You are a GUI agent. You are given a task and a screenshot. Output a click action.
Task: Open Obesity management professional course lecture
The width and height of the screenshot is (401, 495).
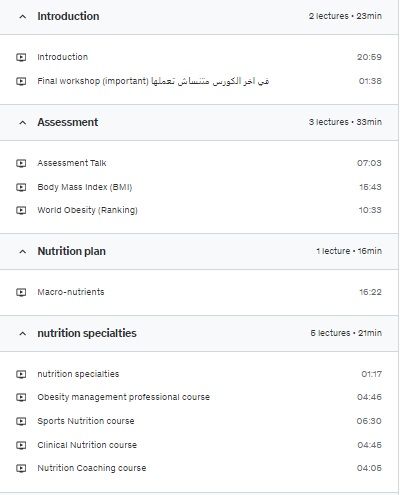tap(123, 397)
